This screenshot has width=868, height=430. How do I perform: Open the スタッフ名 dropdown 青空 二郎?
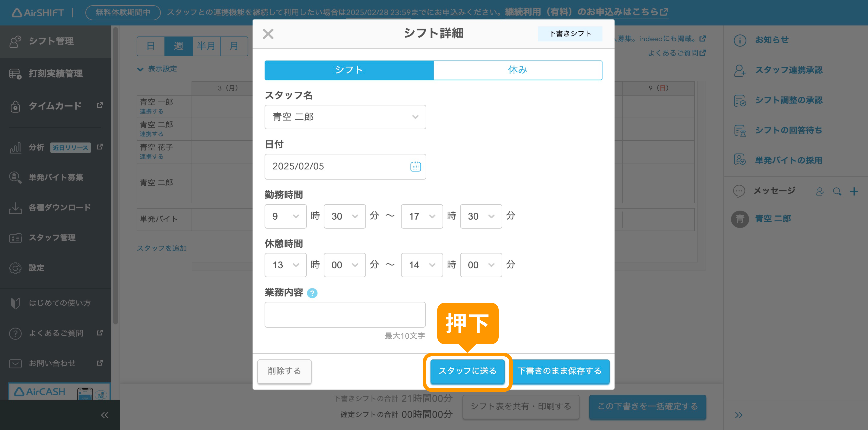tap(345, 117)
